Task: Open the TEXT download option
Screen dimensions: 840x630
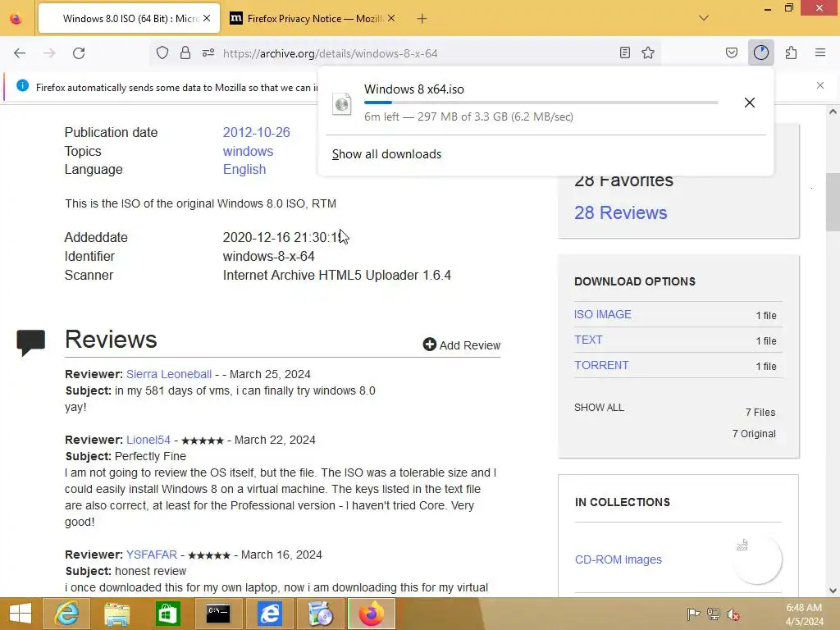Action: click(588, 340)
